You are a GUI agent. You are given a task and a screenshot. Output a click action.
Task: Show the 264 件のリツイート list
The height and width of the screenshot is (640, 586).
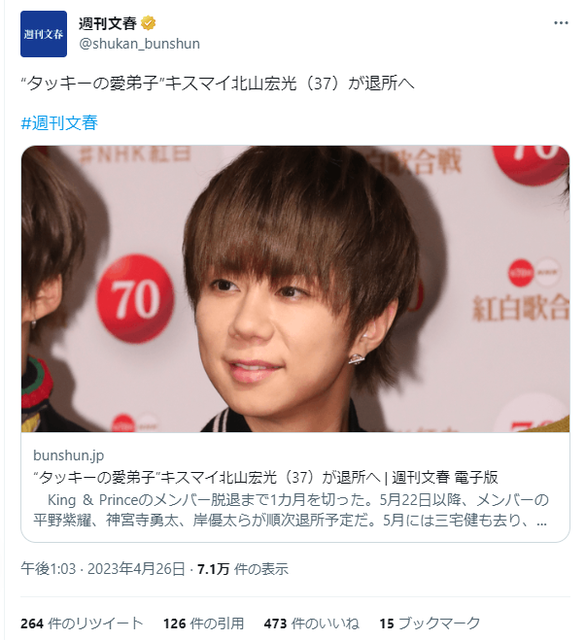coord(82,623)
